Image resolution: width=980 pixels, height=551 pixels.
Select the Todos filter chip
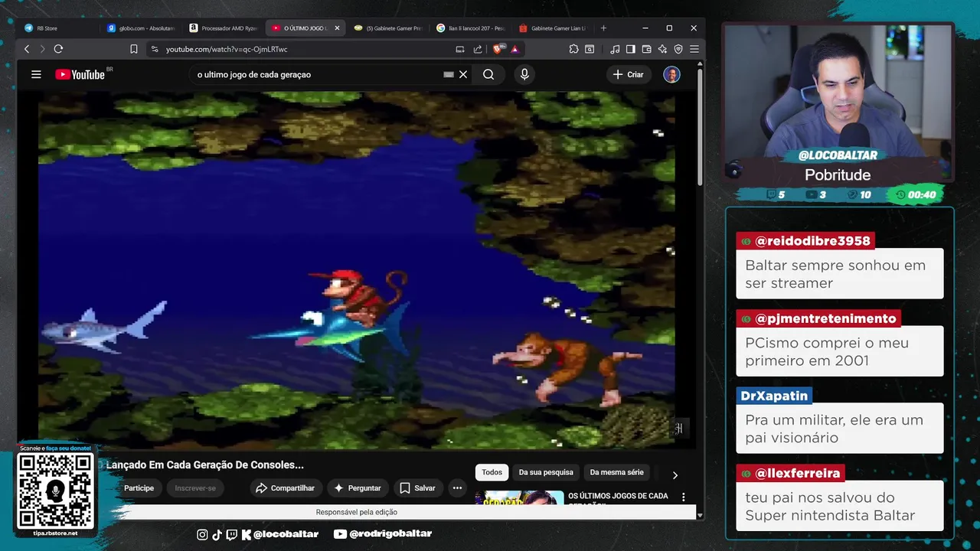click(492, 472)
